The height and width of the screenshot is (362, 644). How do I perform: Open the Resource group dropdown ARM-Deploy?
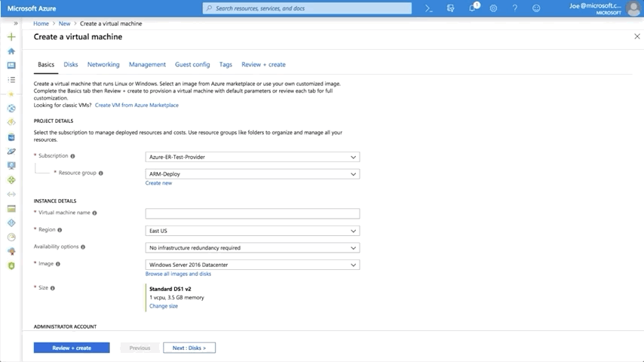click(x=252, y=174)
